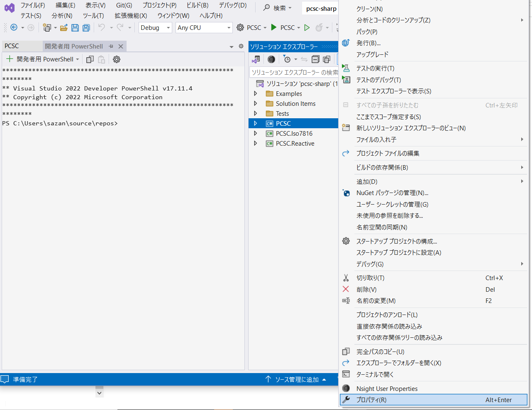Screen dimensions: 532x410
Task: Select 発行(B)... in context menu
Action: (433, 43)
